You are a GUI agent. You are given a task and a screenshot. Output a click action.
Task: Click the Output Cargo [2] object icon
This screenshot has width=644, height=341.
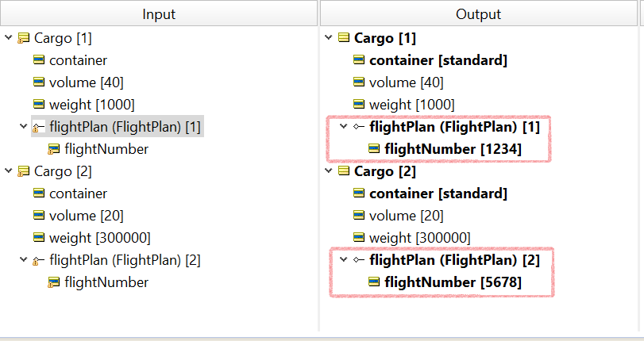point(344,171)
